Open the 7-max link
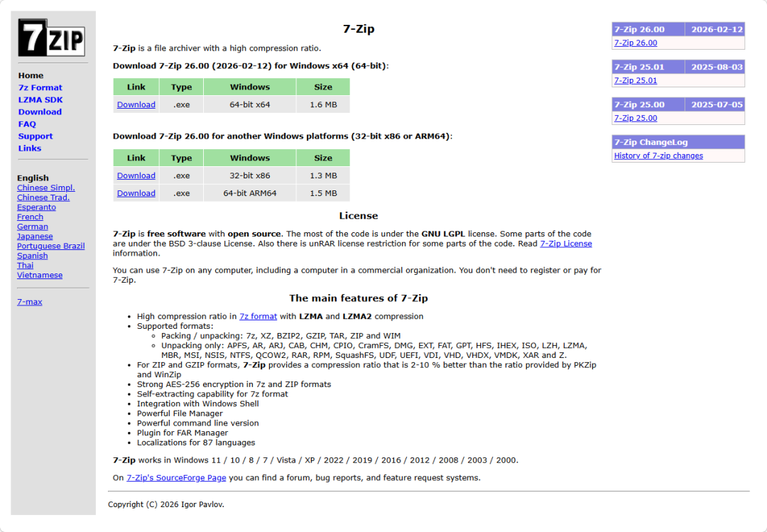Image resolution: width=767 pixels, height=532 pixels. pyautogui.click(x=30, y=302)
